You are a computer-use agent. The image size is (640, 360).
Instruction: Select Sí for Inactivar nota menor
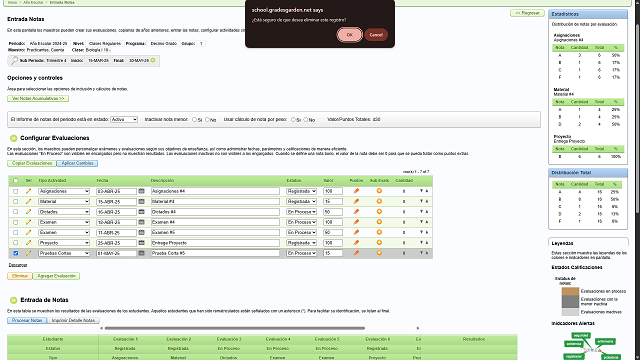194,120
